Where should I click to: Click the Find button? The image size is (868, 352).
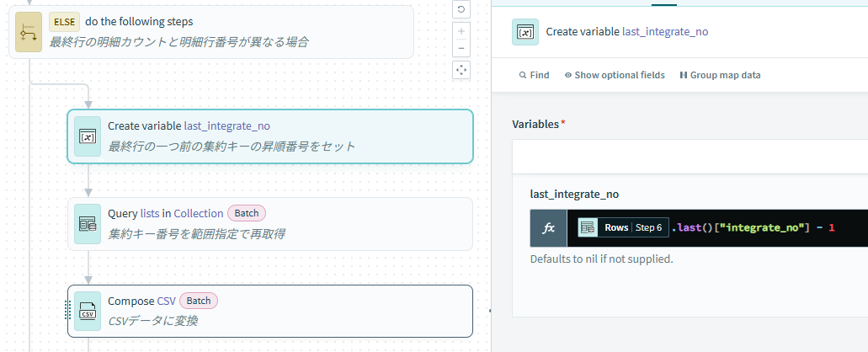click(x=535, y=75)
